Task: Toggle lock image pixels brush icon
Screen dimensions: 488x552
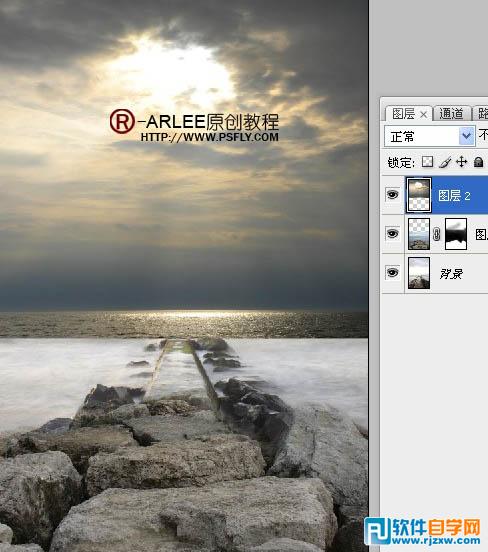Action: pyautogui.click(x=445, y=162)
